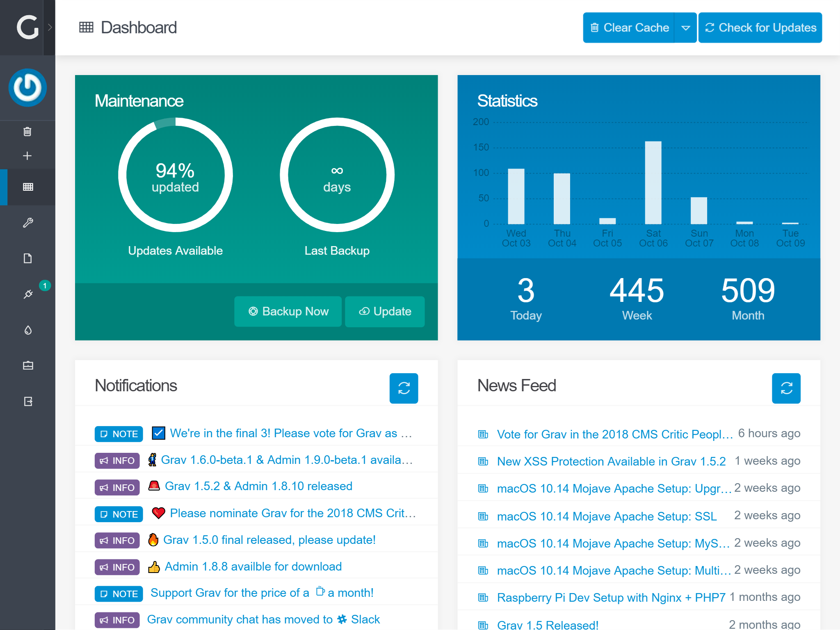The image size is (840, 630).
Task: Click the logout icon in the sidebar
Action: coord(27,401)
